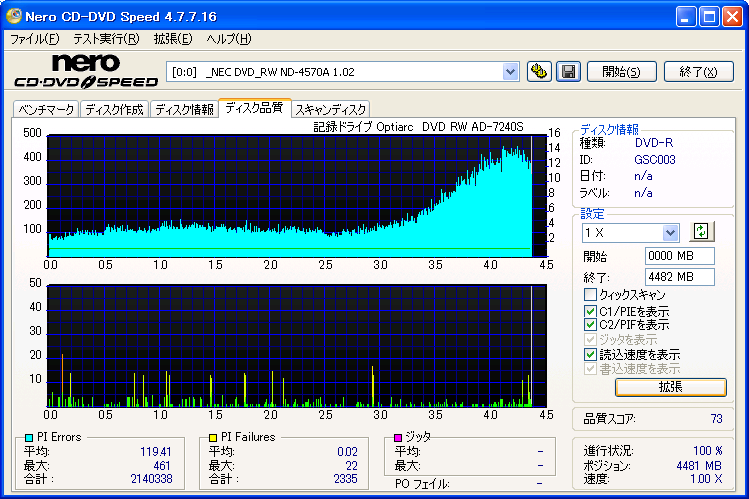Click the 拡張 button in settings
Image resolution: width=749 pixels, height=499 pixels.
coord(671,387)
